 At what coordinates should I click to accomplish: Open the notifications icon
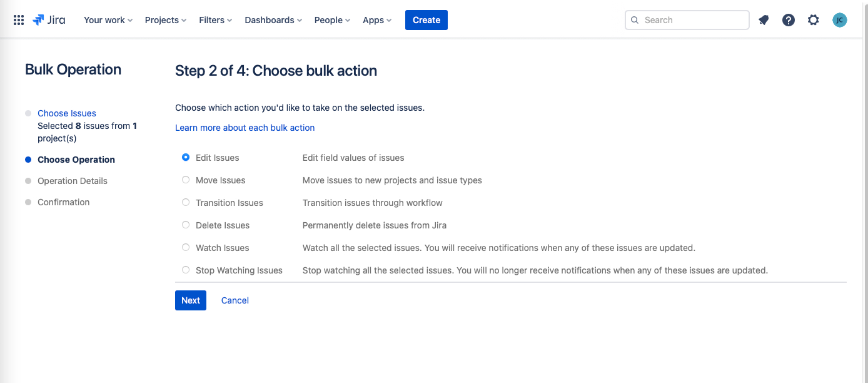(764, 20)
